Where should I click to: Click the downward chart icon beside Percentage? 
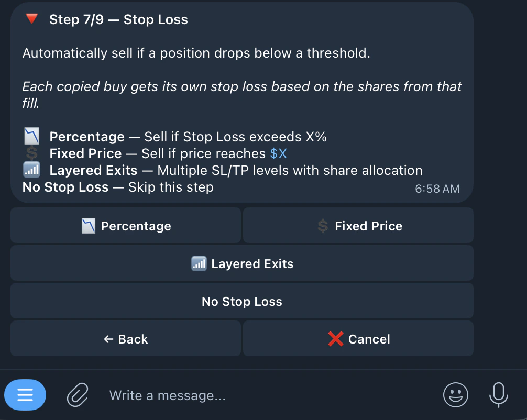31,136
